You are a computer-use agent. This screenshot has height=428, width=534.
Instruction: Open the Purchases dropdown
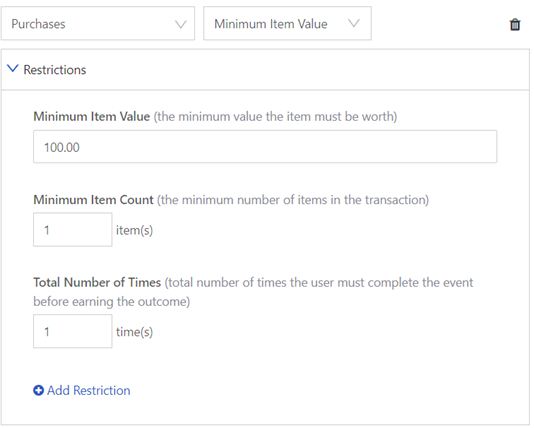98,23
